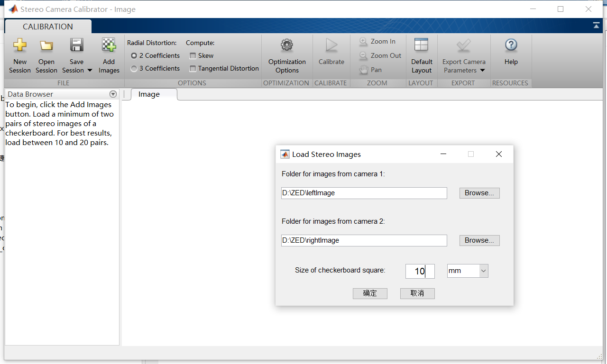Expand Export Camera Parameters dropdown arrow

point(482,71)
